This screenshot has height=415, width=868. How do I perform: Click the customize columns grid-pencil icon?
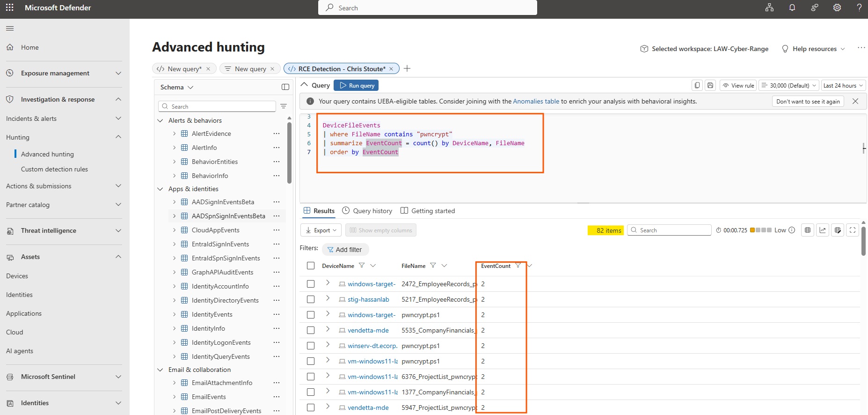click(x=838, y=230)
